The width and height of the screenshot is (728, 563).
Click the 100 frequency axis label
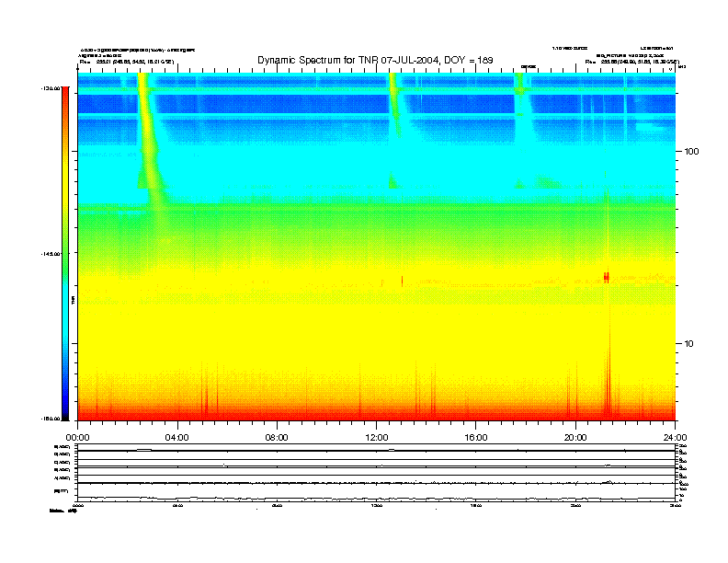(691, 152)
